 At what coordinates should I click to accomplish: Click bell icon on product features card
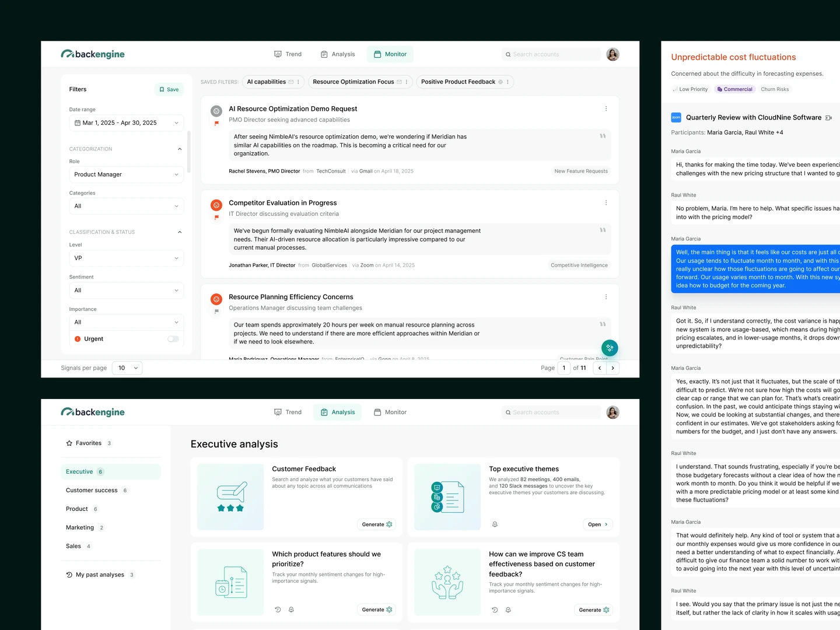[291, 610]
